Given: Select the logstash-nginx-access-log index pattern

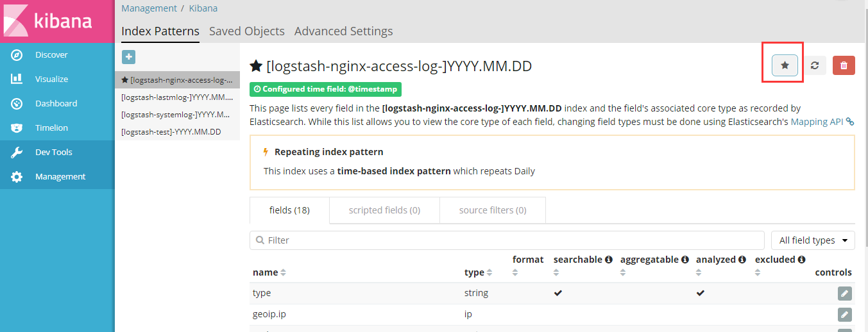Looking at the screenshot, I should (x=178, y=80).
